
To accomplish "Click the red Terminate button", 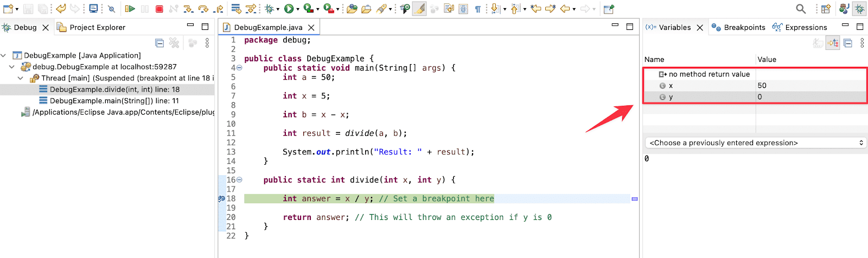I will (x=159, y=9).
